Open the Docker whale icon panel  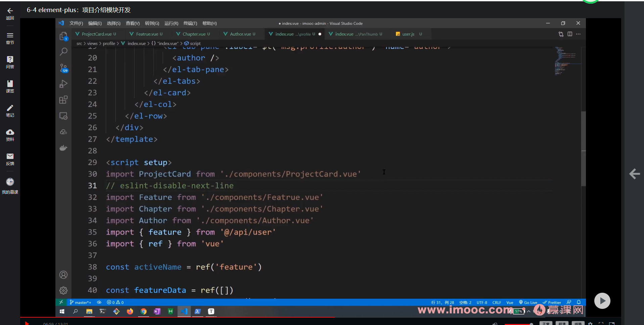click(63, 148)
